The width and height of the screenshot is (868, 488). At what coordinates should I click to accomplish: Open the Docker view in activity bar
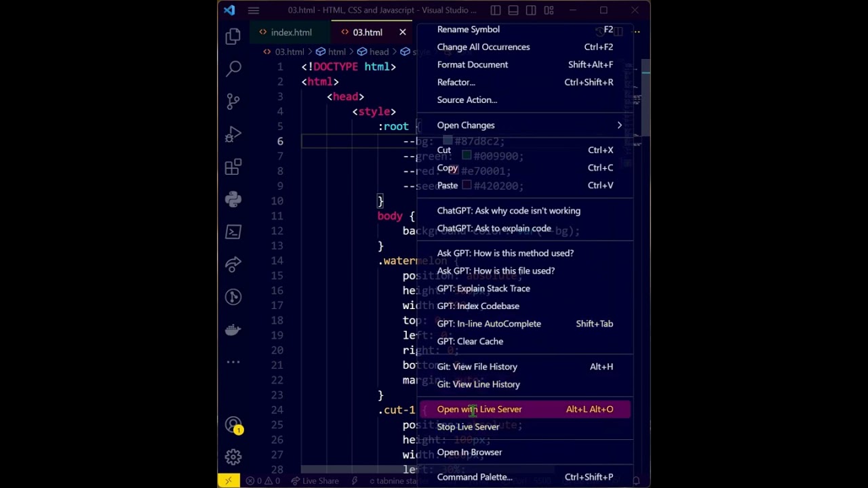click(x=233, y=330)
